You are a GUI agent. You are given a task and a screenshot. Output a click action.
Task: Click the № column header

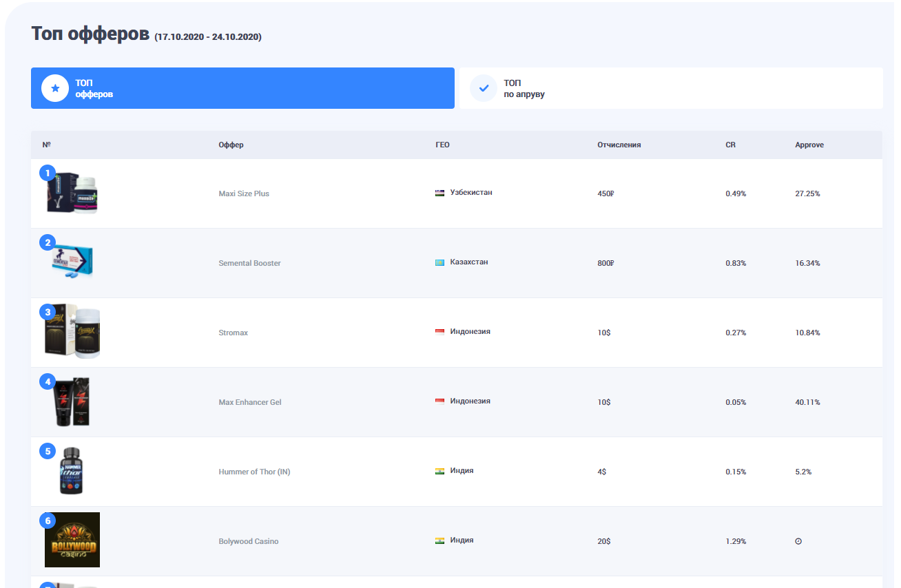47,145
